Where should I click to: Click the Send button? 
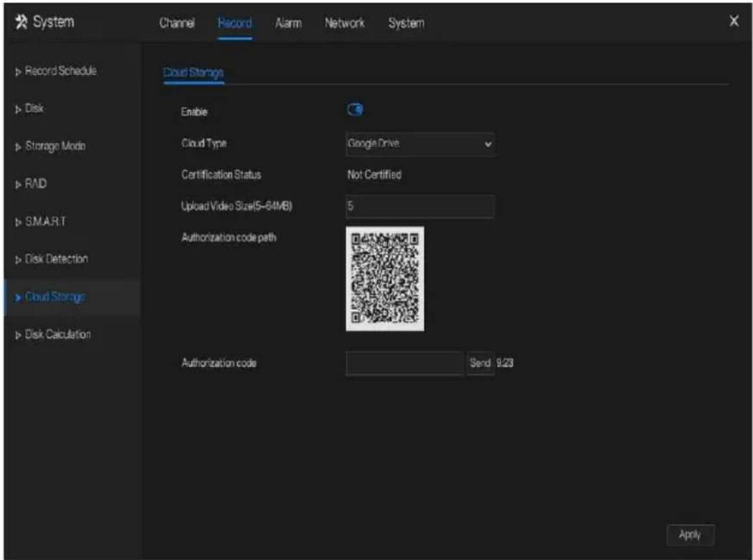point(480,363)
